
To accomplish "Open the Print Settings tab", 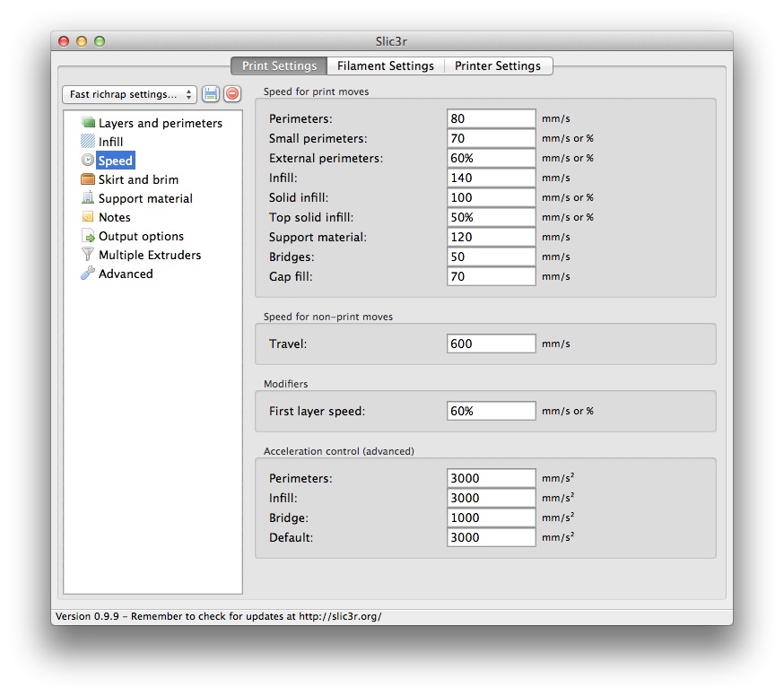I will click(x=279, y=65).
